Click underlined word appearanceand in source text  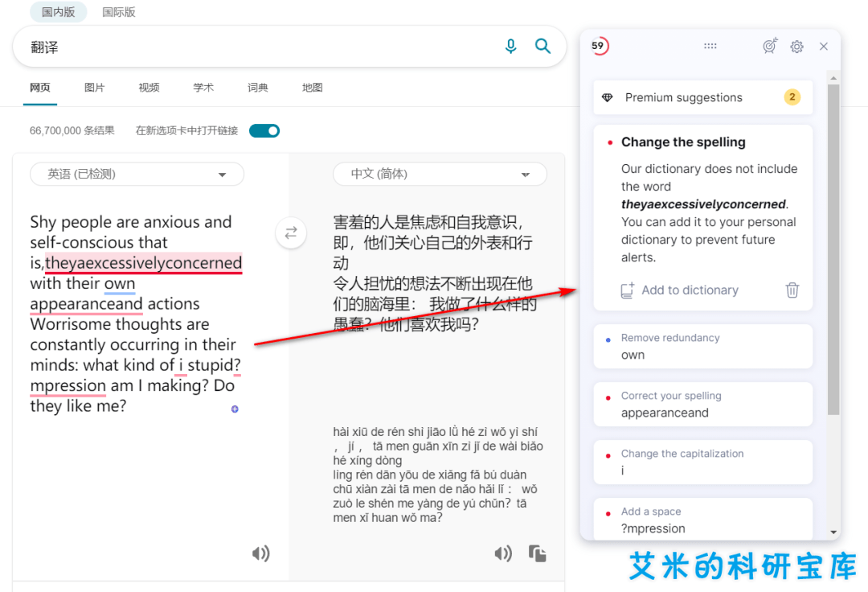(86, 304)
